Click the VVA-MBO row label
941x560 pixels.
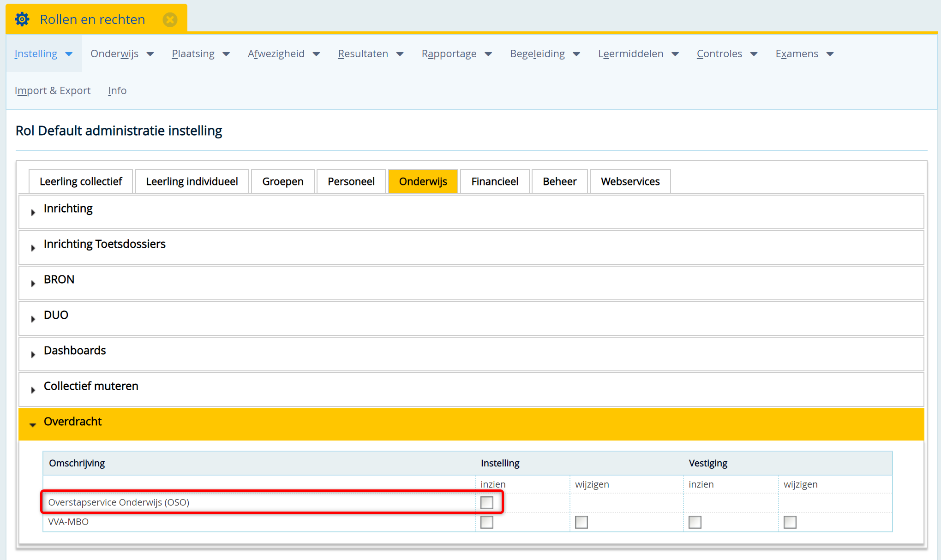click(x=68, y=522)
